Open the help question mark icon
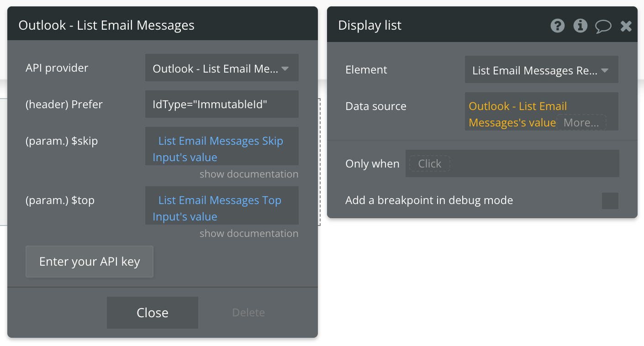This screenshot has width=644, height=346. 557,26
